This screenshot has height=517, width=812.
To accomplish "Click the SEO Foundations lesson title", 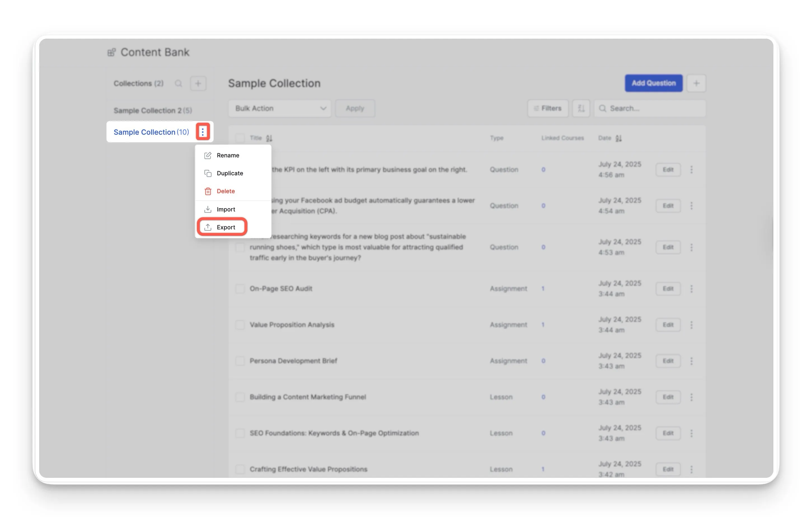I will click(x=334, y=433).
